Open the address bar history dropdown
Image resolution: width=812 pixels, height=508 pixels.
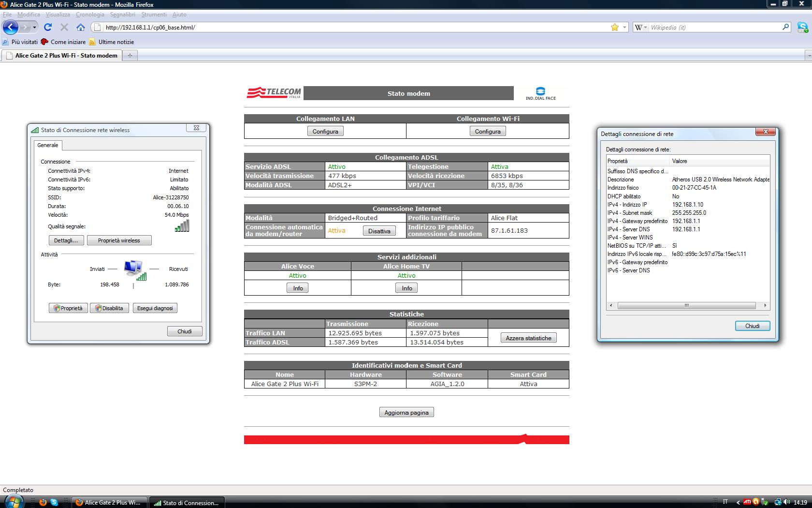[624, 28]
